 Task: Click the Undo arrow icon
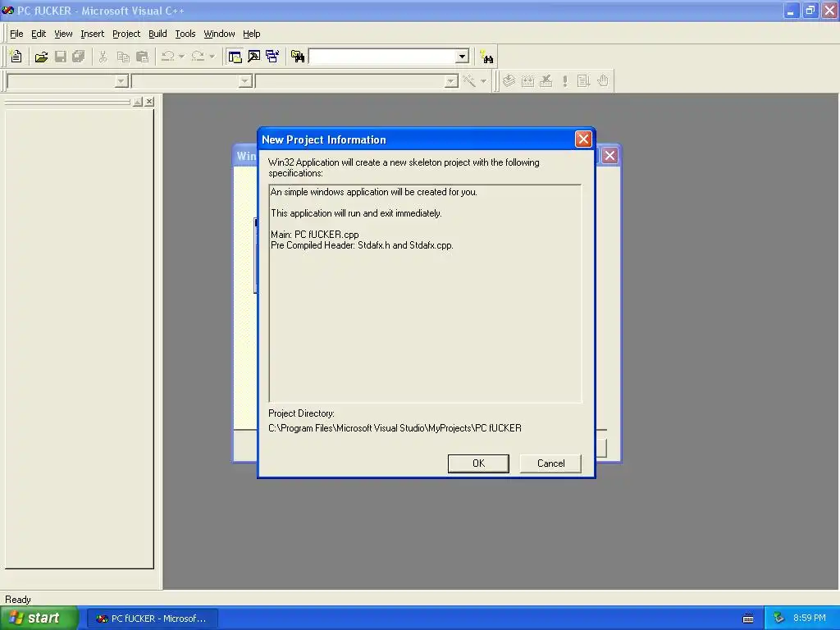pyautogui.click(x=167, y=57)
